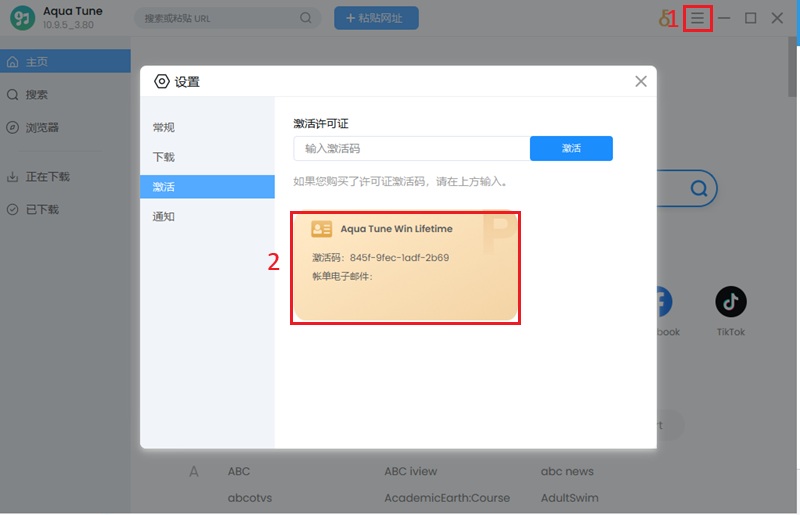Maximize the Aqua Tune window
This screenshot has width=800, height=515.
751,18
